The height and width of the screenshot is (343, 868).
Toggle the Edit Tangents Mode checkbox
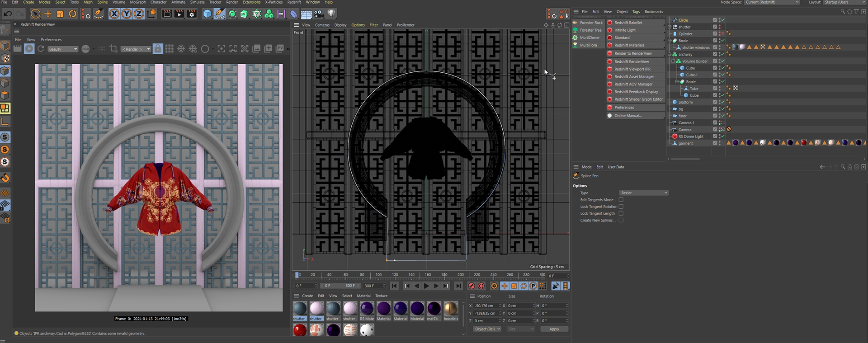click(621, 200)
